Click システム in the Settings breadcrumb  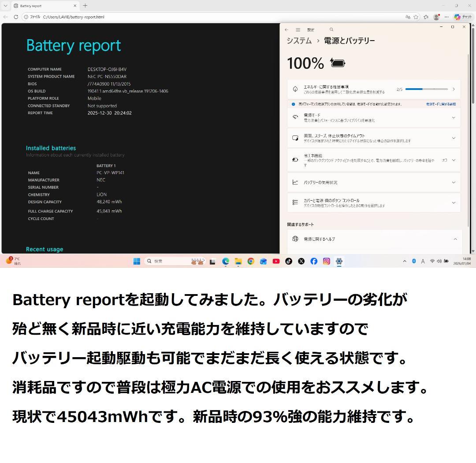point(299,40)
